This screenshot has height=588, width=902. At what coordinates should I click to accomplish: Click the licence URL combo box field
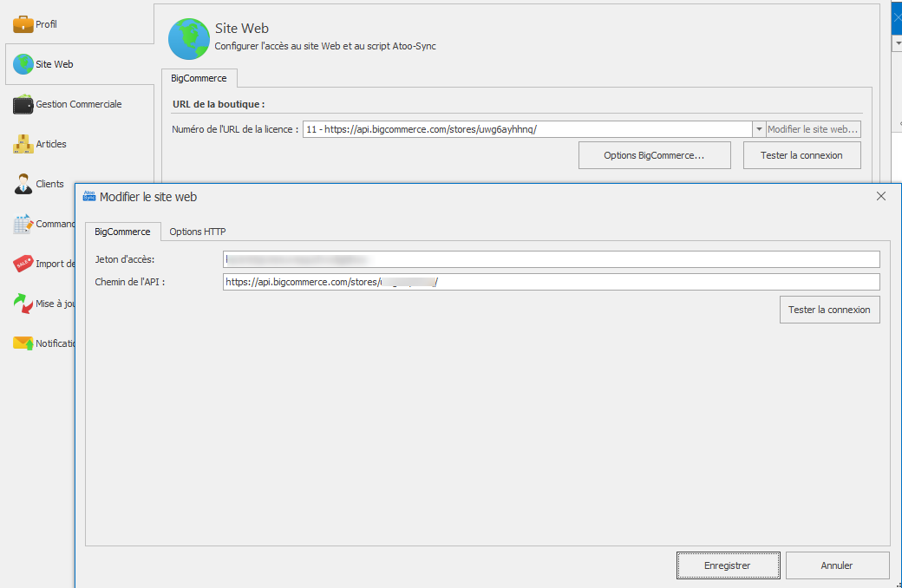527,129
